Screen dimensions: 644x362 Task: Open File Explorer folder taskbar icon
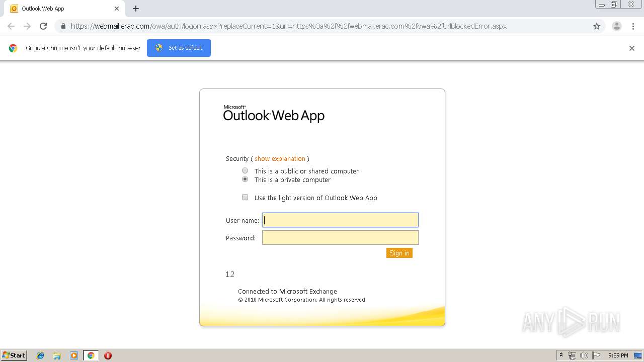pos(57,355)
